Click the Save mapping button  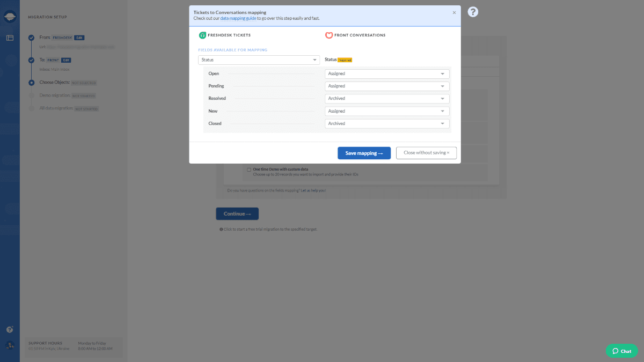click(x=364, y=153)
